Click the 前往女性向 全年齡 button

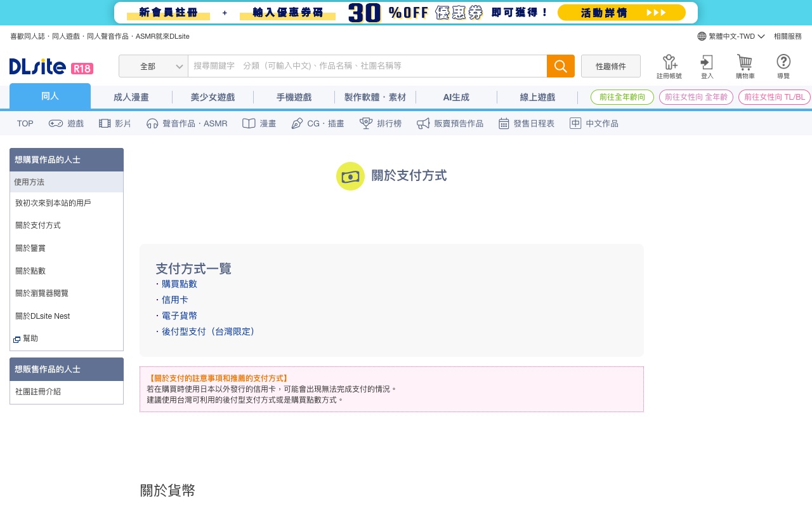(x=697, y=97)
